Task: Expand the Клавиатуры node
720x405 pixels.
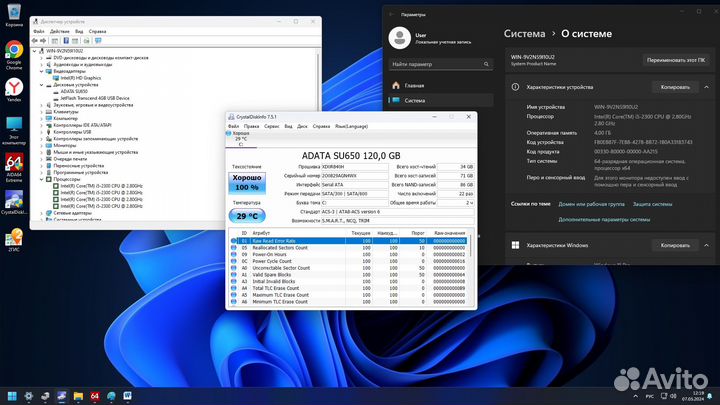Action: coord(41,112)
